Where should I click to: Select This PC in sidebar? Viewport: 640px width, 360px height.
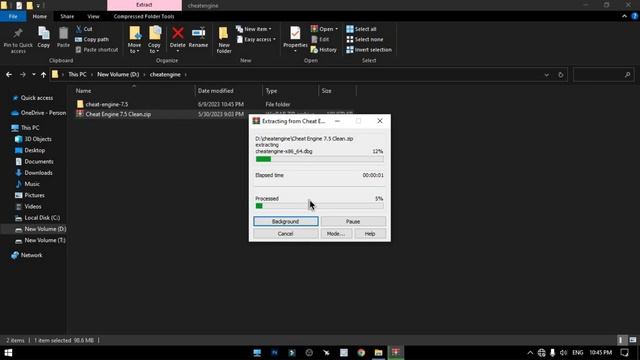point(30,128)
